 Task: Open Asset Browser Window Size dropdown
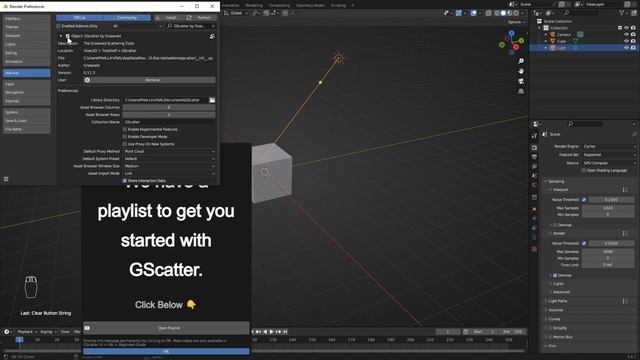(169, 166)
